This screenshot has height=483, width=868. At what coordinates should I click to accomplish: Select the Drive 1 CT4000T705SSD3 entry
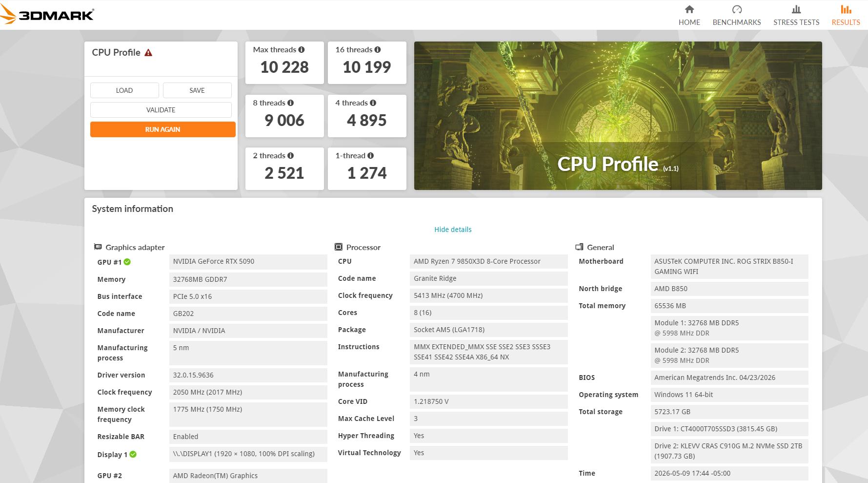click(x=729, y=429)
